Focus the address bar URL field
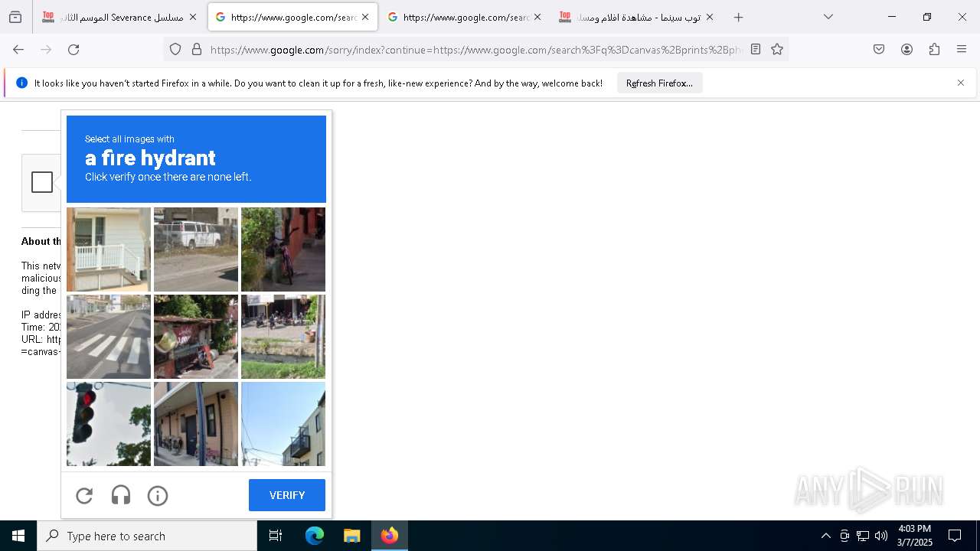This screenshot has height=551, width=980. coord(475,50)
